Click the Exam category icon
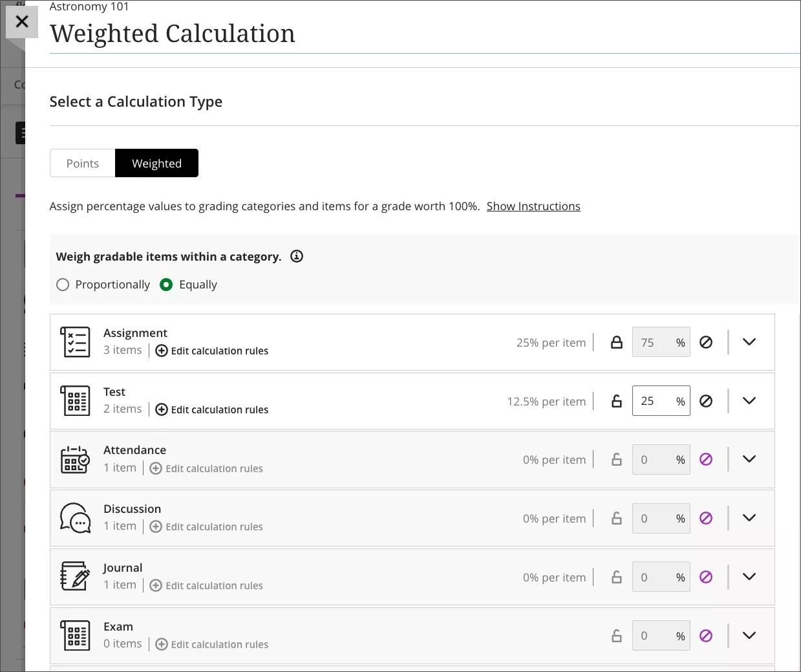 75,635
